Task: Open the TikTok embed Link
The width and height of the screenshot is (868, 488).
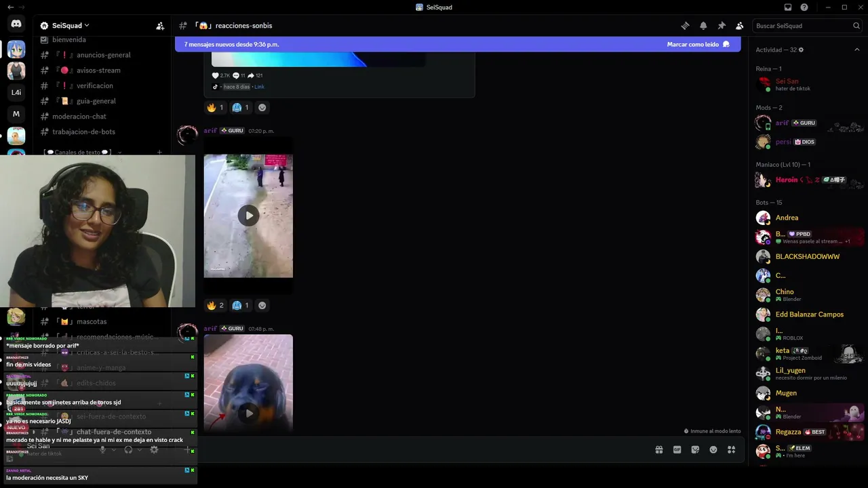Action: pyautogui.click(x=259, y=87)
